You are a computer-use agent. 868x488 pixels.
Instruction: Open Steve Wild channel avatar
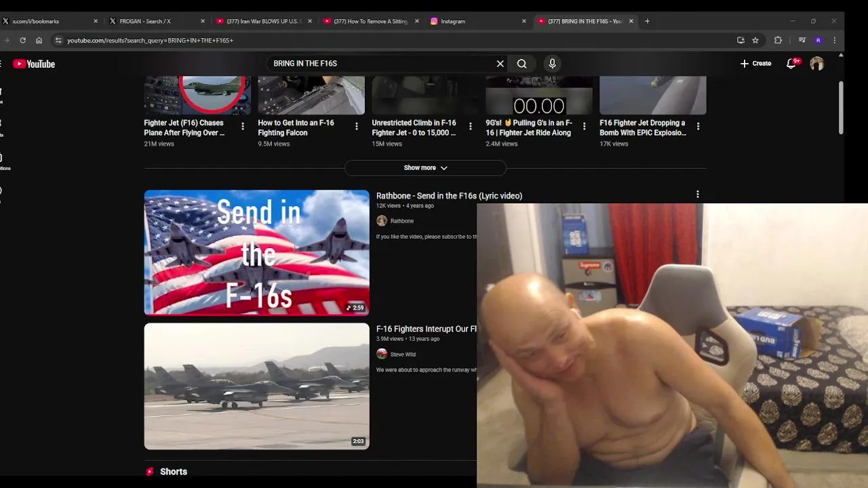point(382,354)
